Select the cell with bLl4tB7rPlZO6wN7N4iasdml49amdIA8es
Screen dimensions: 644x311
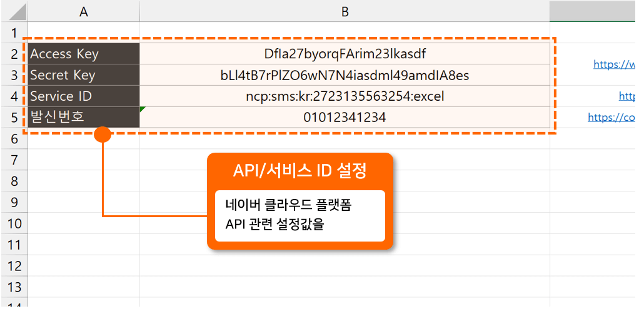(x=345, y=75)
